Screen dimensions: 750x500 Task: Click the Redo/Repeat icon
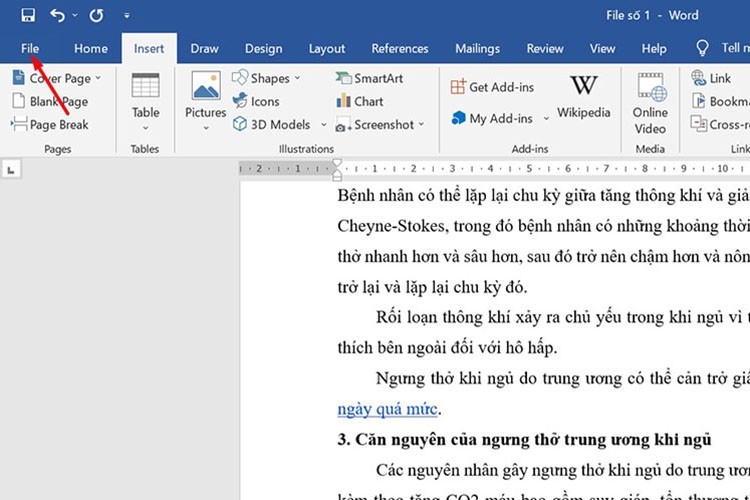(96, 16)
